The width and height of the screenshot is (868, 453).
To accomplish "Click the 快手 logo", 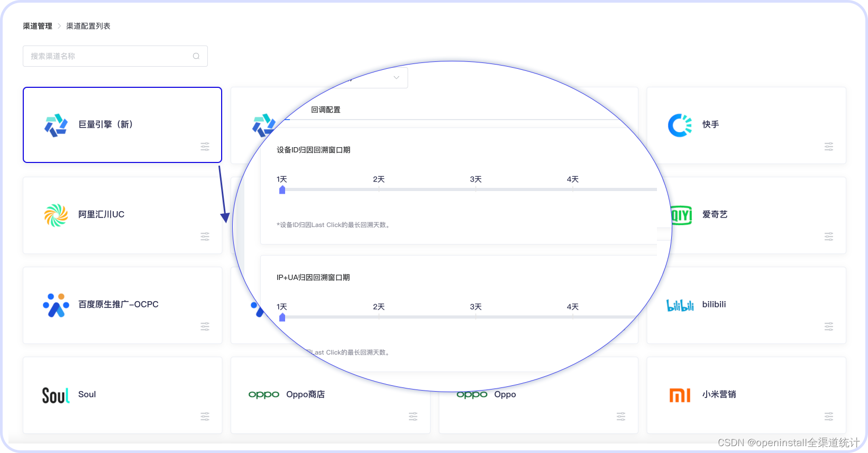I will tap(680, 125).
